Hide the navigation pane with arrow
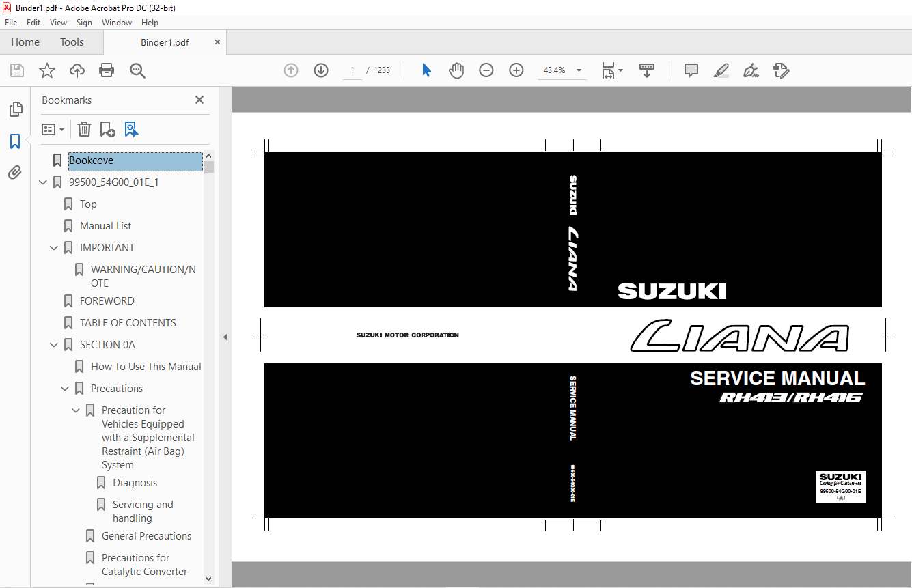The image size is (912, 588). [225, 337]
